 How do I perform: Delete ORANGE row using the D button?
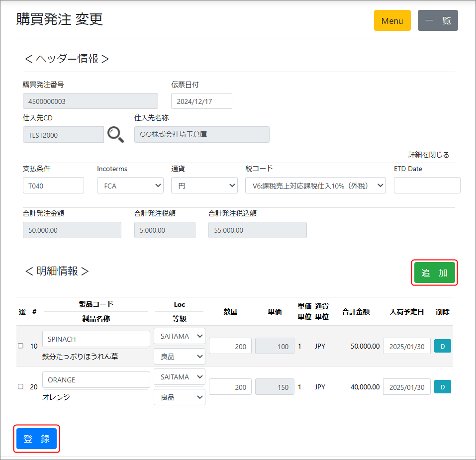pyautogui.click(x=442, y=386)
